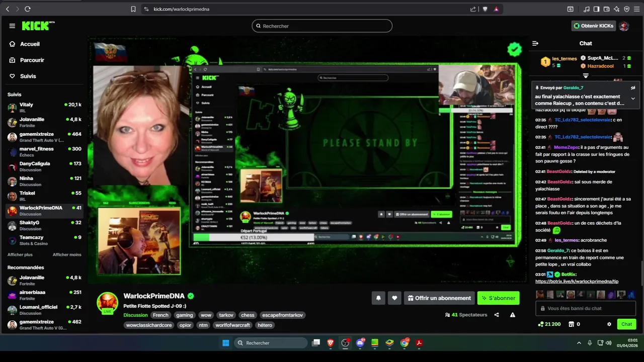Screen dimensions: 644x362
Task: Show hidden system tray icons
Action: pyautogui.click(x=579, y=343)
